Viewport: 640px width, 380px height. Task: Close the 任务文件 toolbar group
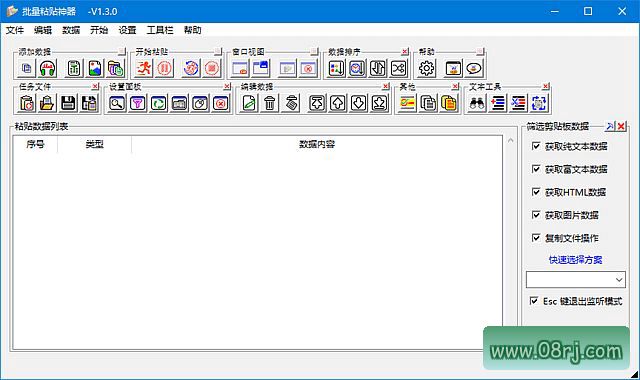coord(96,86)
